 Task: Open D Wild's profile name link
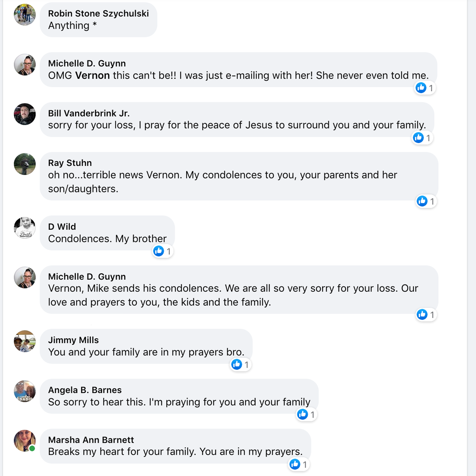click(x=62, y=227)
